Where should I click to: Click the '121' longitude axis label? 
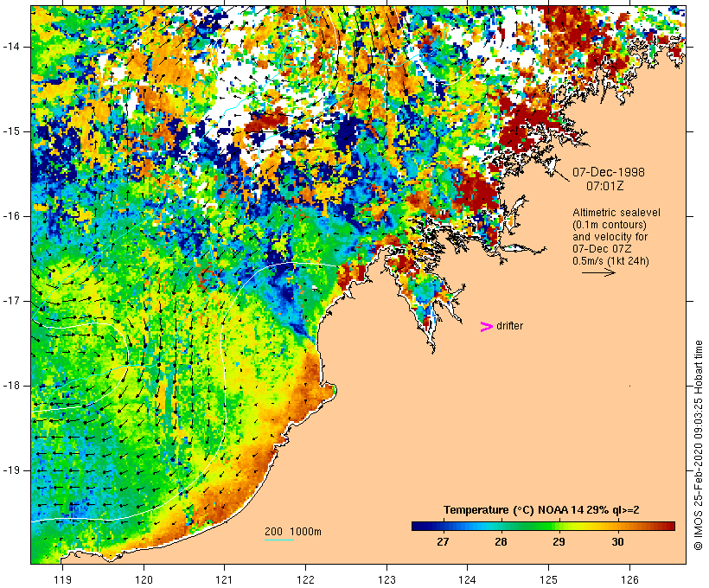click(224, 579)
